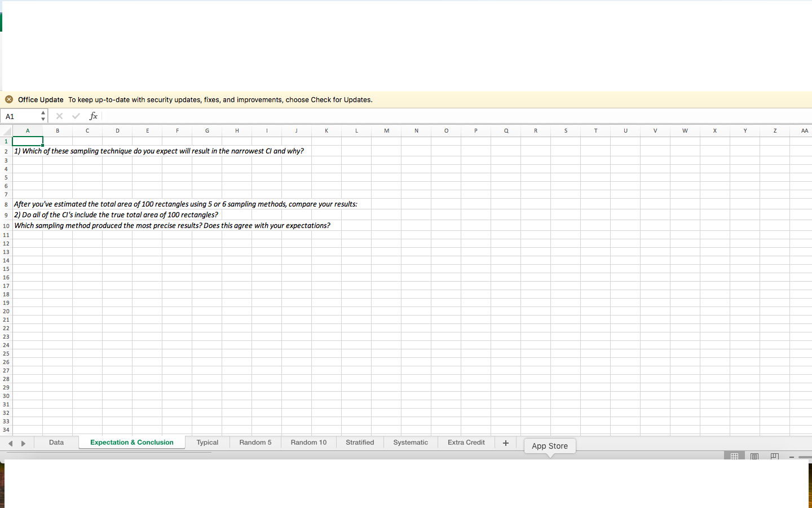Select the Expectation & Conclusion sheet tab
This screenshot has height=508, width=812.
[x=132, y=443]
